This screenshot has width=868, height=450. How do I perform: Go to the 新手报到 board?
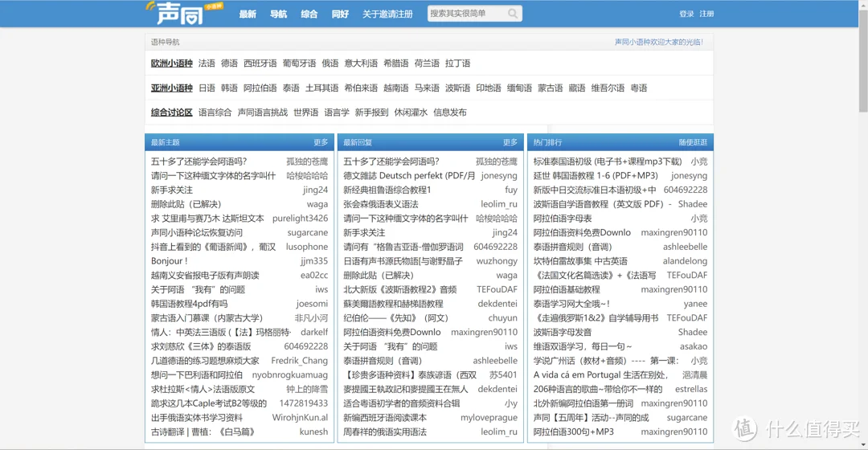click(371, 112)
